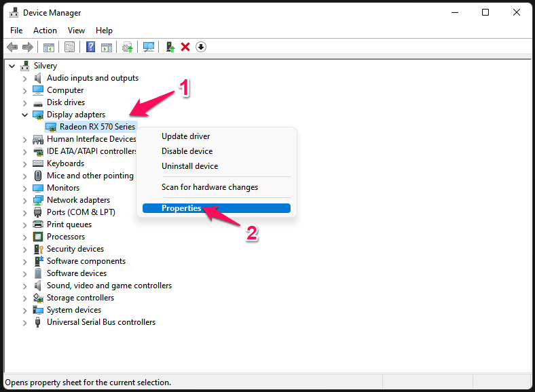535x392 pixels.
Task: Select the System devices label
Action: (x=74, y=310)
